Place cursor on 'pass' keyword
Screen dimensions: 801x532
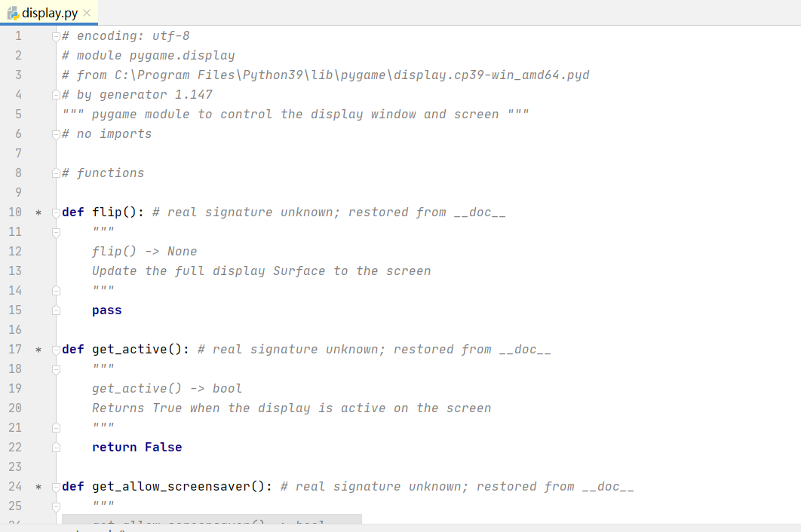coord(107,310)
